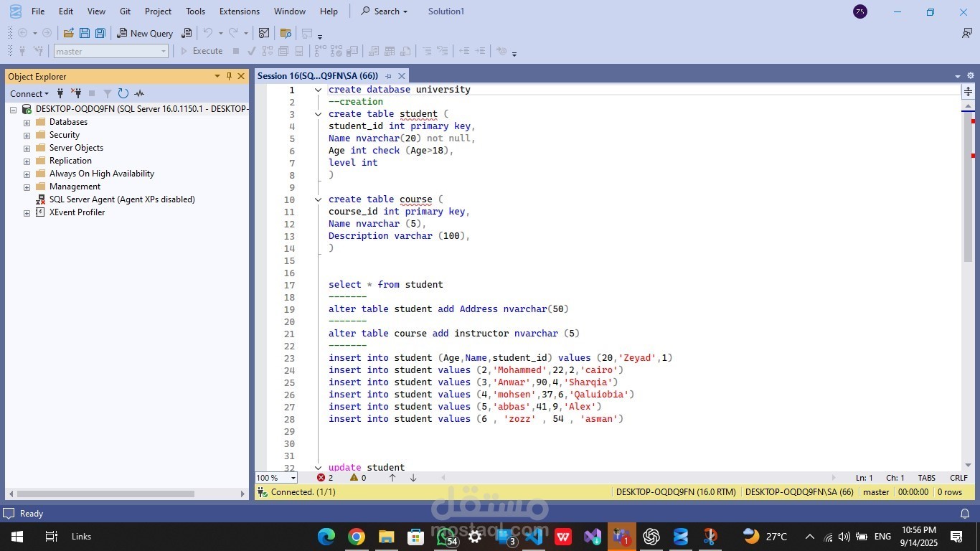Screen dimensions: 980x551
Task: Click the Disconnect icon in Object Explorer
Action: click(x=76, y=93)
